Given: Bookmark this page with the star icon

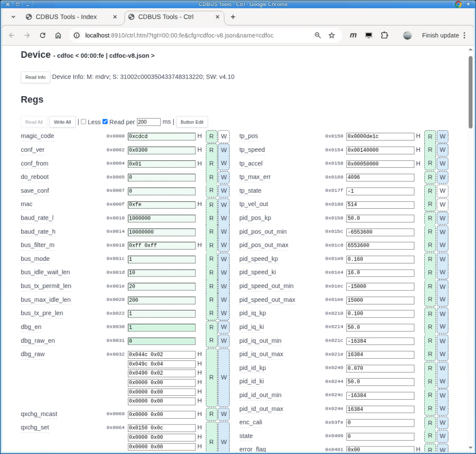Looking at the screenshot, I should [332, 35].
